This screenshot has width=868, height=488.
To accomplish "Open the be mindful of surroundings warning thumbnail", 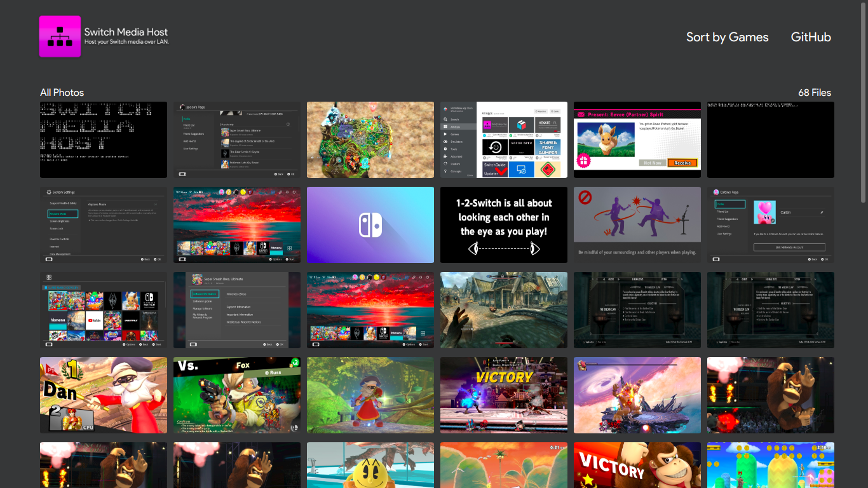I will [637, 225].
